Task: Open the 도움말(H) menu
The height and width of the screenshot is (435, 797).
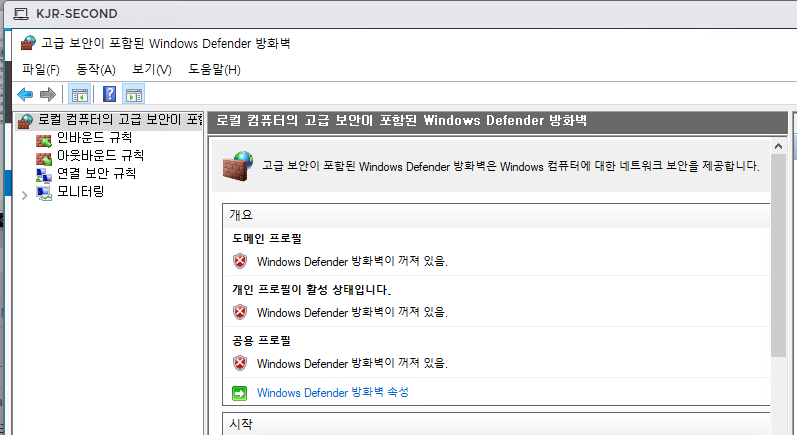Action: [x=214, y=70]
